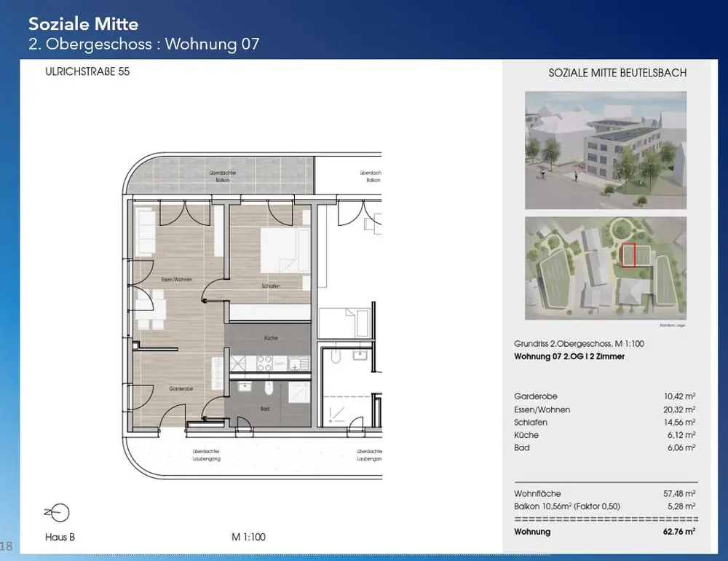Viewport: 728px width, 561px height.
Task: Open the aerial site plan image
Action: [x=605, y=268]
